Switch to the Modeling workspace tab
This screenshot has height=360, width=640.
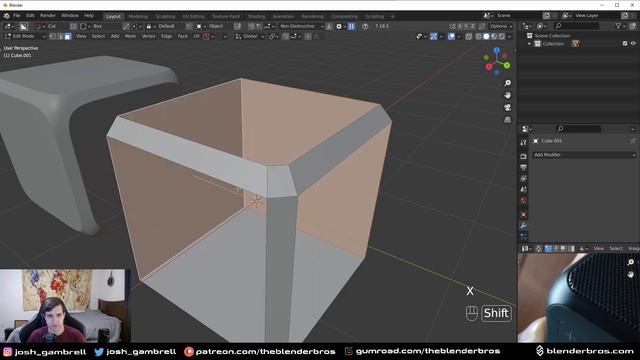[x=138, y=16]
